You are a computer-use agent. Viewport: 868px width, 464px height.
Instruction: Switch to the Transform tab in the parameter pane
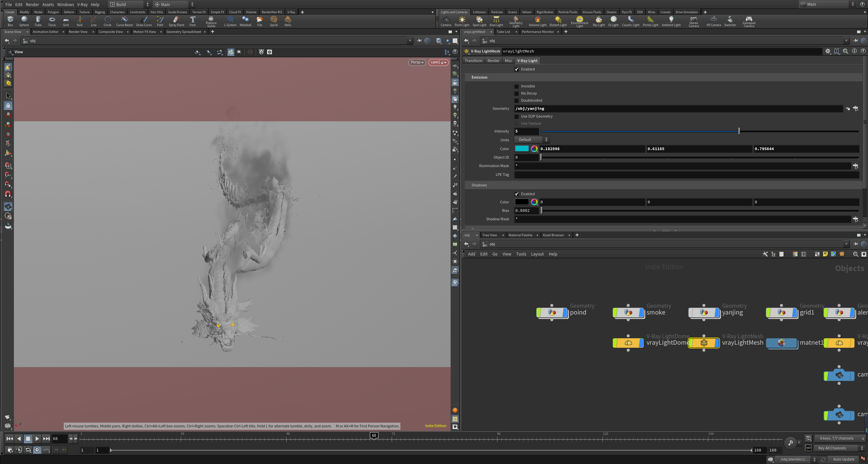tap(473, 60)
